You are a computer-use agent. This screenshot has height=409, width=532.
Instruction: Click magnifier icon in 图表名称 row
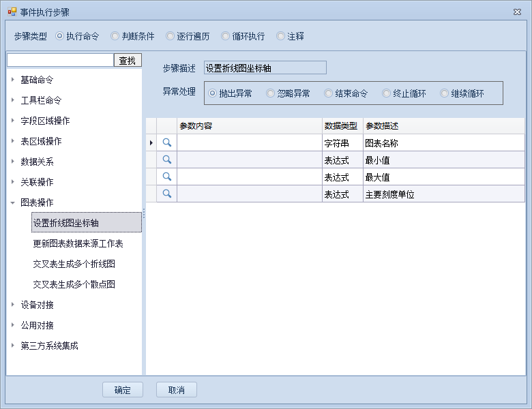point(166,142)
